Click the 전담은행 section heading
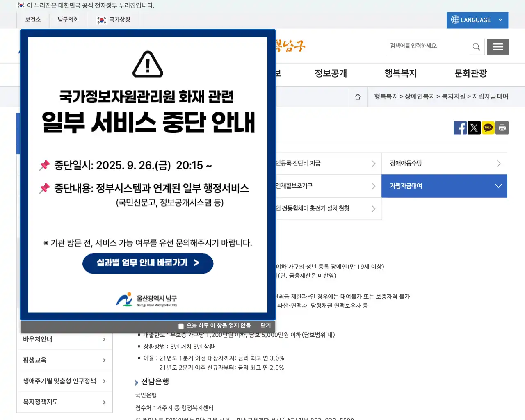 point(155,382)
